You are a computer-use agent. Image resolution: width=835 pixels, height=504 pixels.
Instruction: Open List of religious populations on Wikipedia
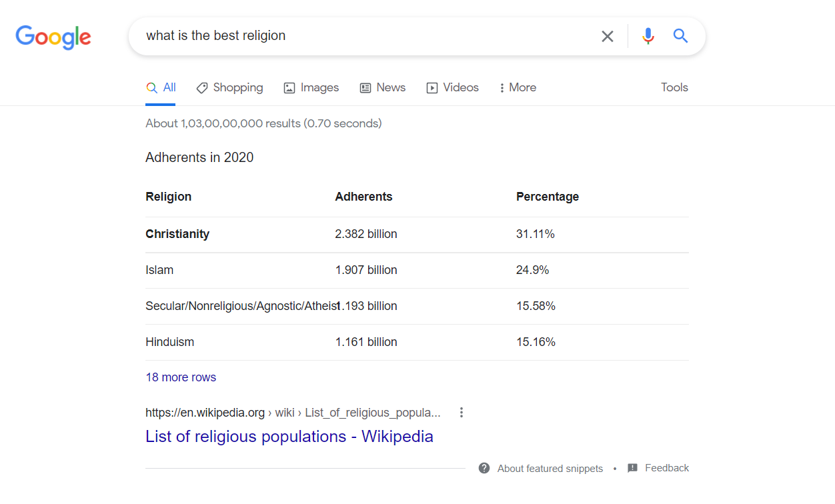tap(289, 436)
